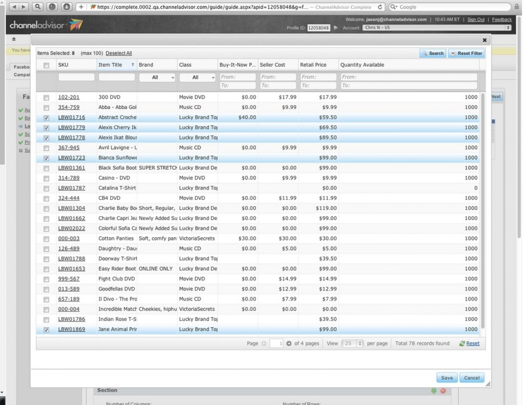Click the grid vertical scrollbar
This screenshot has width=532, height=405.
[483, 212]
